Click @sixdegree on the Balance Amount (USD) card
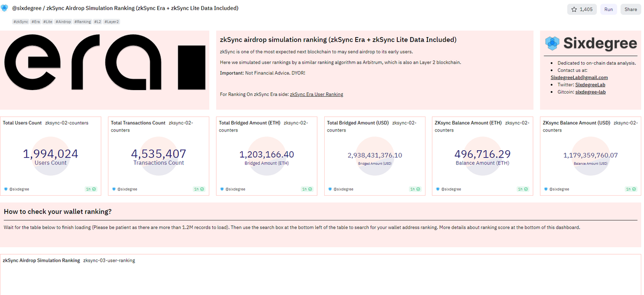Viewport: 644px width, 295px height. click(559, 189)
